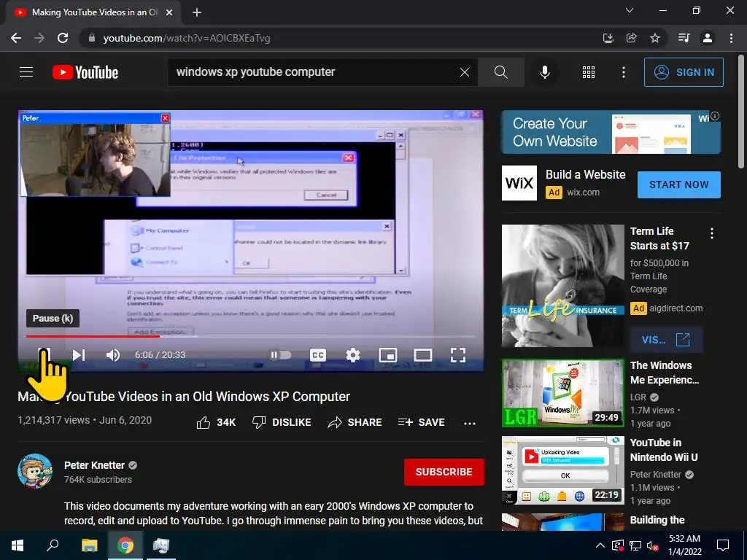Open the YouTube apps grid
The image size is (747, 560).
(x=589, y=72)
